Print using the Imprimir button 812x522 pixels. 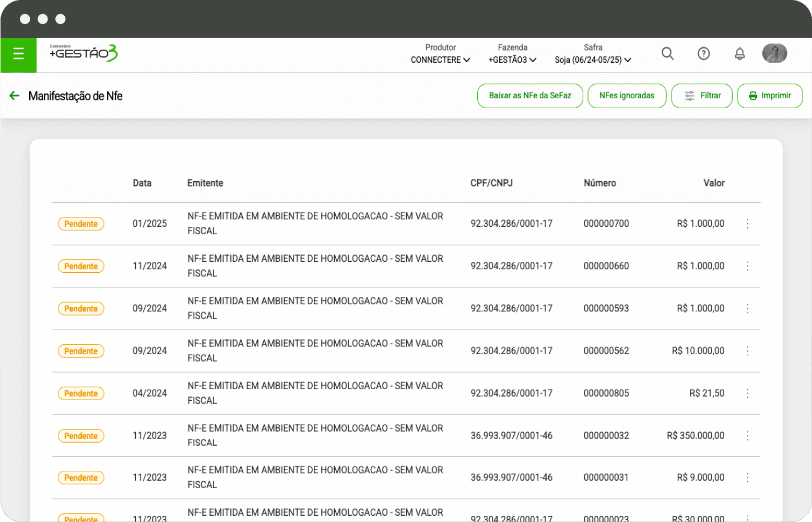(769, 96)
